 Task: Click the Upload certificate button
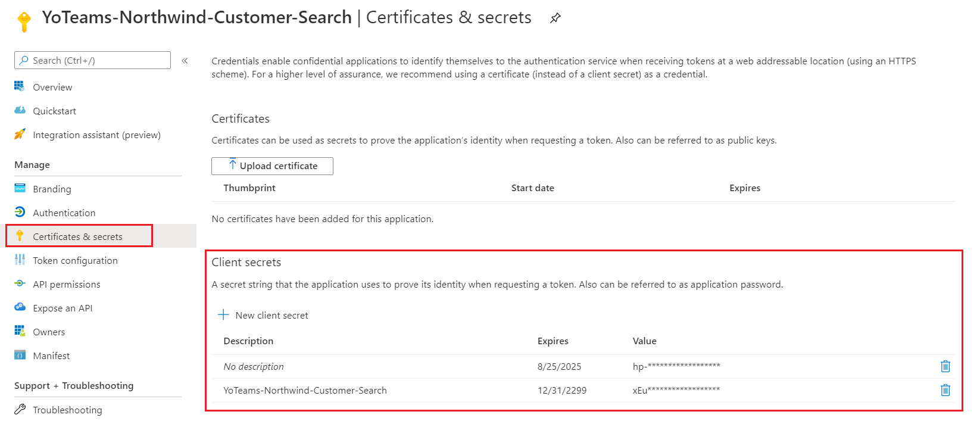[x=272, y=166]
